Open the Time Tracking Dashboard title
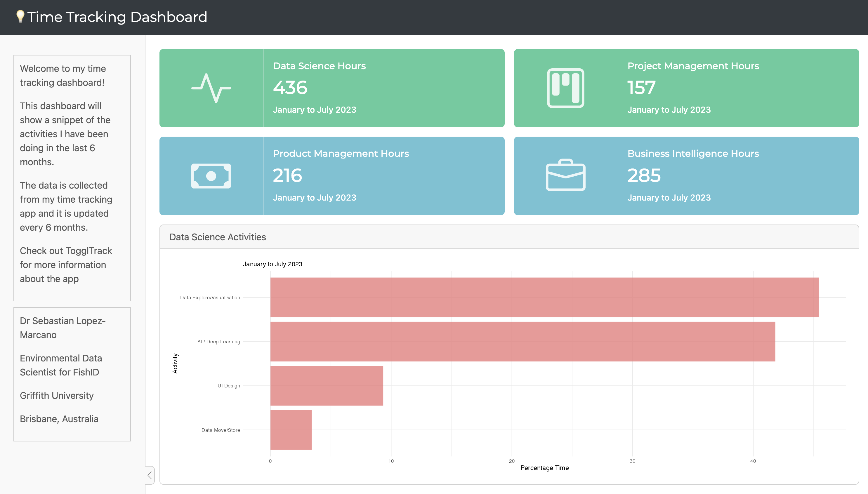 tap(117, 17)
